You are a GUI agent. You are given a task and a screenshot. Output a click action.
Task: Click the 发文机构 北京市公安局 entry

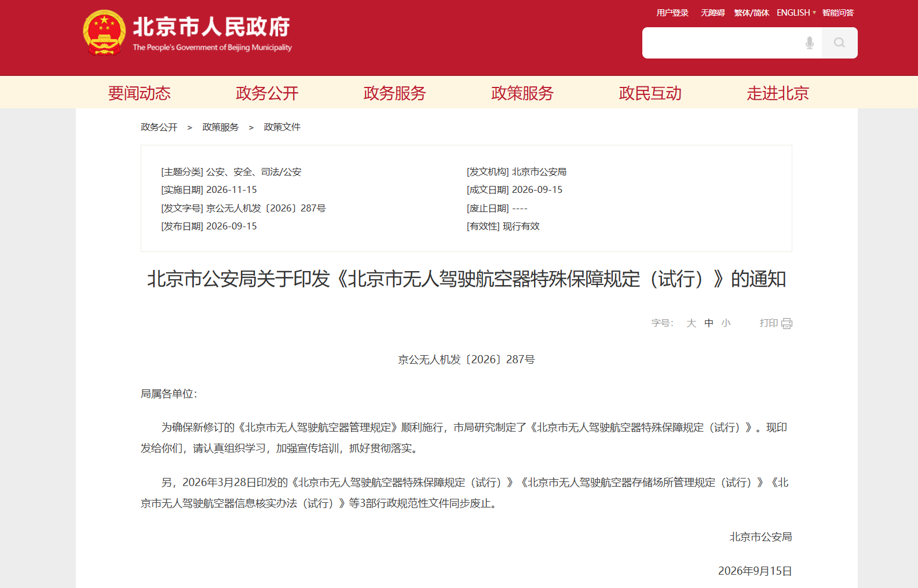517,172
